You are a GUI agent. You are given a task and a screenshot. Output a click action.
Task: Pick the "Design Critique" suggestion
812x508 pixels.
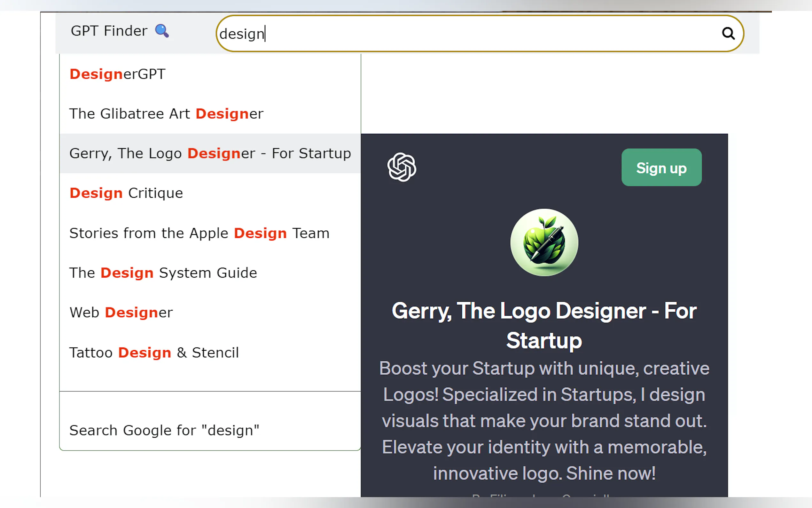click(210, 193)
